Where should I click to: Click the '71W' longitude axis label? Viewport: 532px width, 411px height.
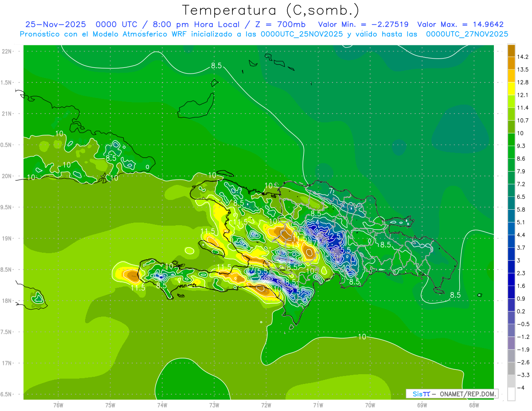318,406
